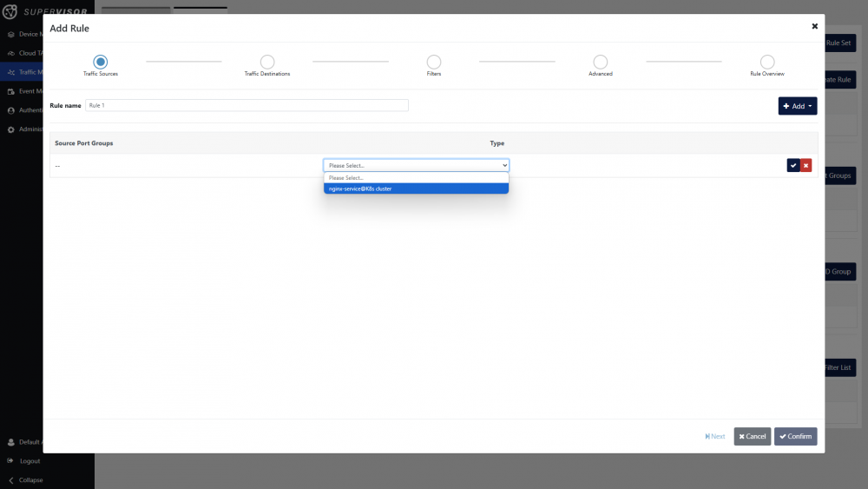Click the Authentication sidebar user icon

pyautogui.click(x=11, y=110)
